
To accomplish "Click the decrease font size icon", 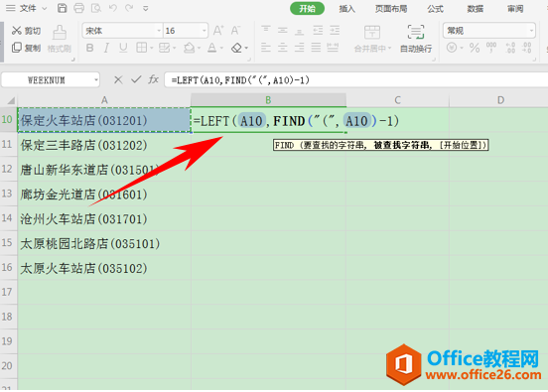I will tap(235, 31).
